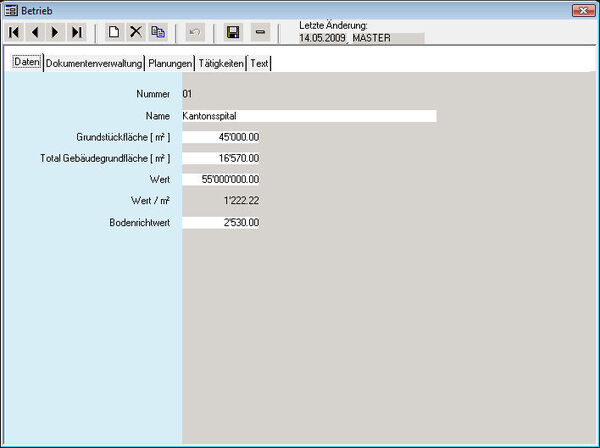
Task: Save with the floppy disk icon
Action: pos(233,32)
